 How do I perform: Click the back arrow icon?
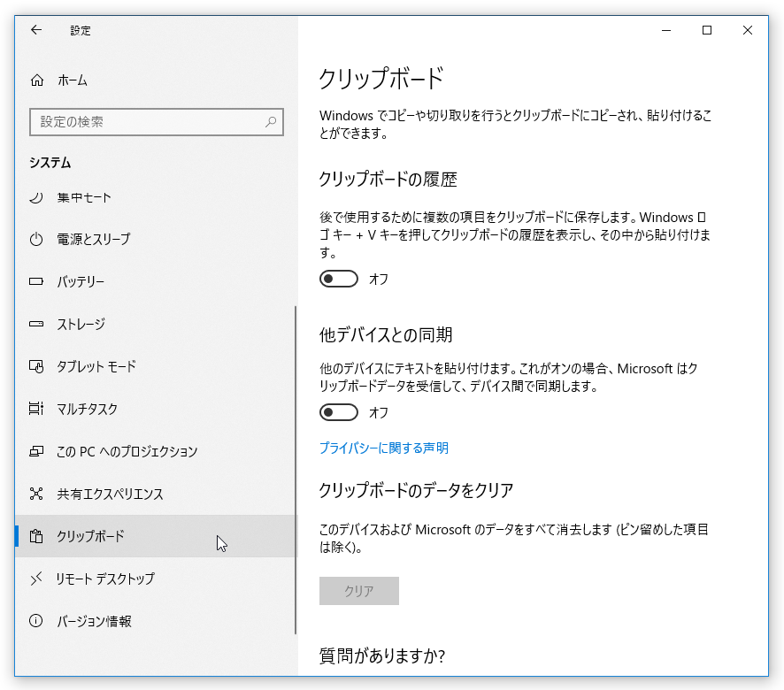[36, 30]
